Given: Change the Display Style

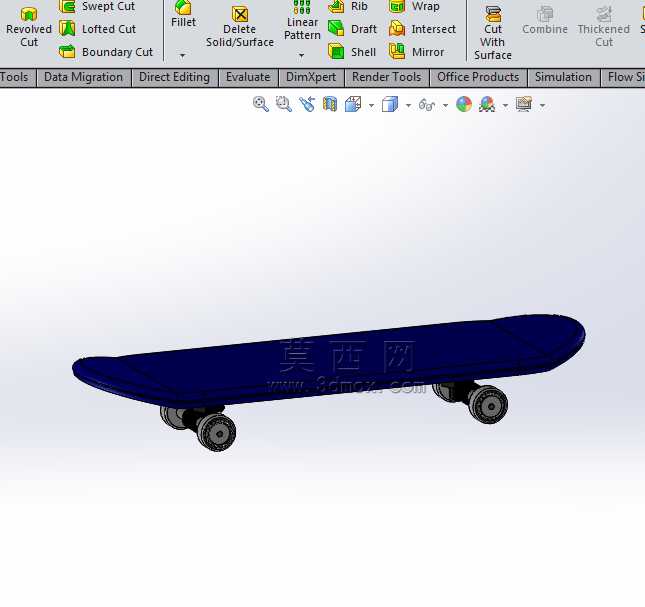Looking at the screenshot, I should pos(390,104).
